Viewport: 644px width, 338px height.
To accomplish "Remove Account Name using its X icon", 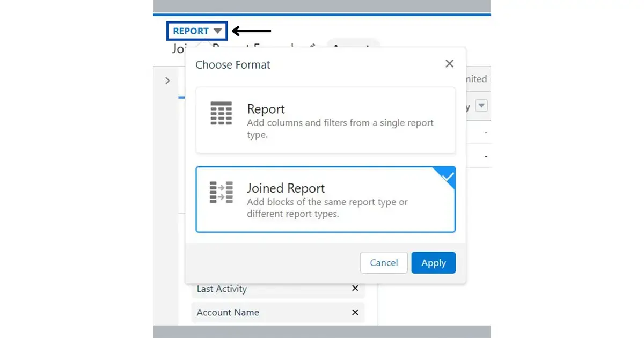I will point(355,312).
